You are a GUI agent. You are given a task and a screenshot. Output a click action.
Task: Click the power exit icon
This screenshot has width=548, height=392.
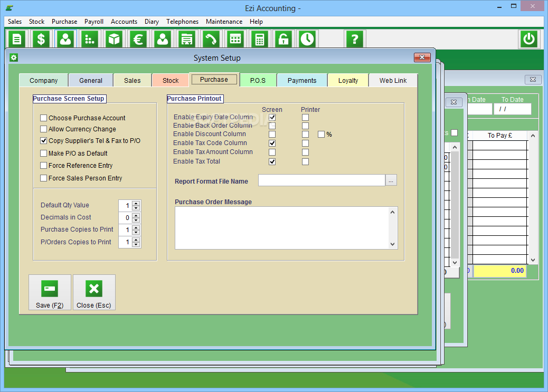(x=529, y=39)
